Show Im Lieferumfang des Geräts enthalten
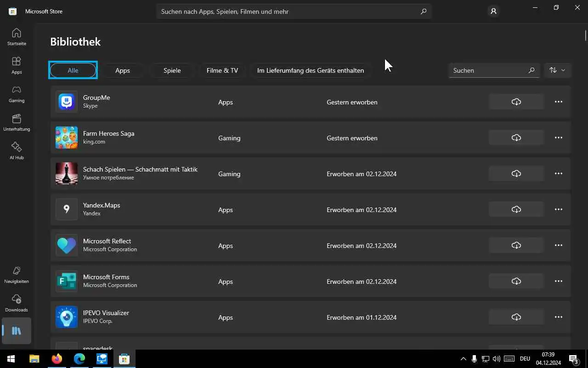The height and width of the screenshot is (368, 588). tap(311, 70)
